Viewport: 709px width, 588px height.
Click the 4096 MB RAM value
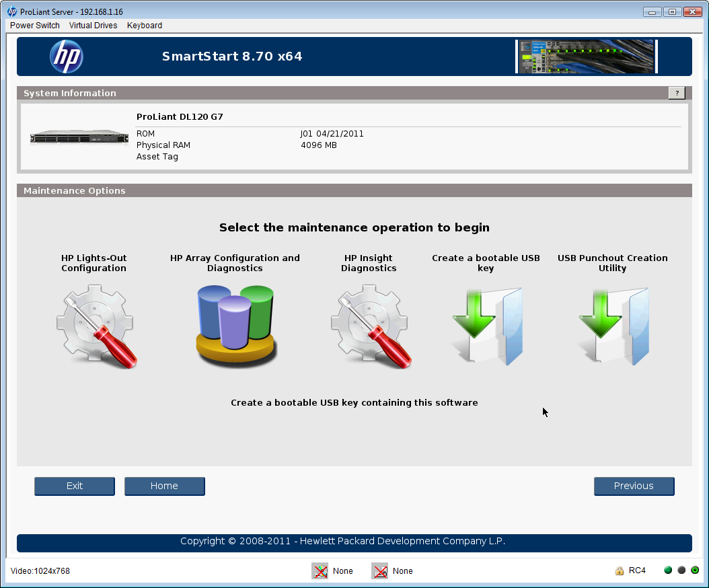[x=319, y=145]
